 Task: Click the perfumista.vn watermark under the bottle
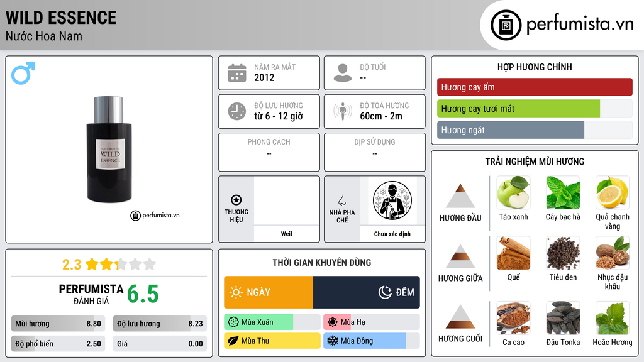155,215
